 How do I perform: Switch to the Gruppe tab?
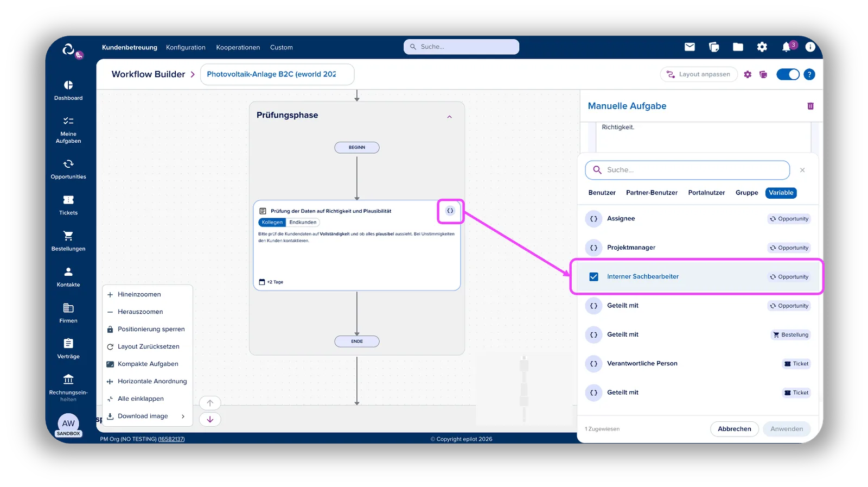[x=746, y=193]
